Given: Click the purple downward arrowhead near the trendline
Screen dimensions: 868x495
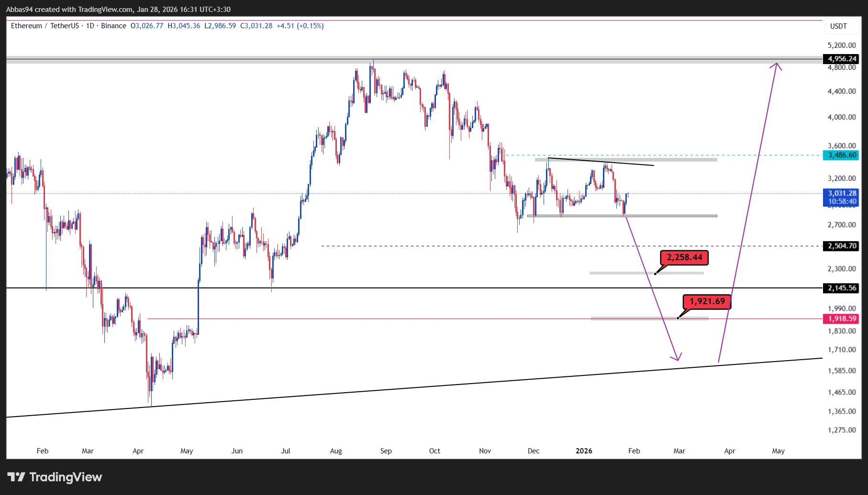Looking at the screenshot, I should 677,357.
